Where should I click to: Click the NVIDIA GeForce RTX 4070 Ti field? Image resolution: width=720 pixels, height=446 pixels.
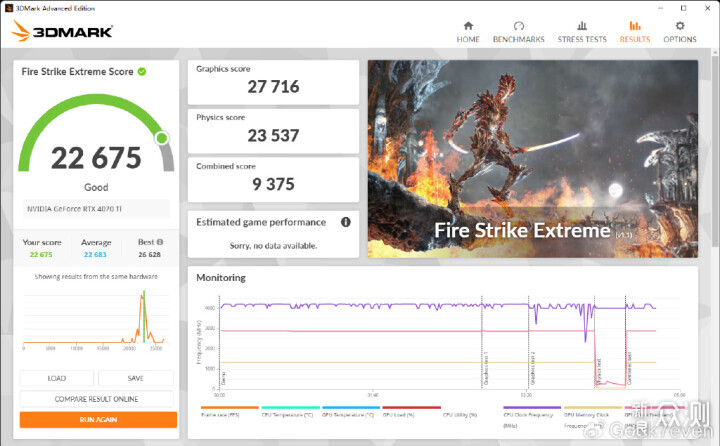(x=96, y=209)
